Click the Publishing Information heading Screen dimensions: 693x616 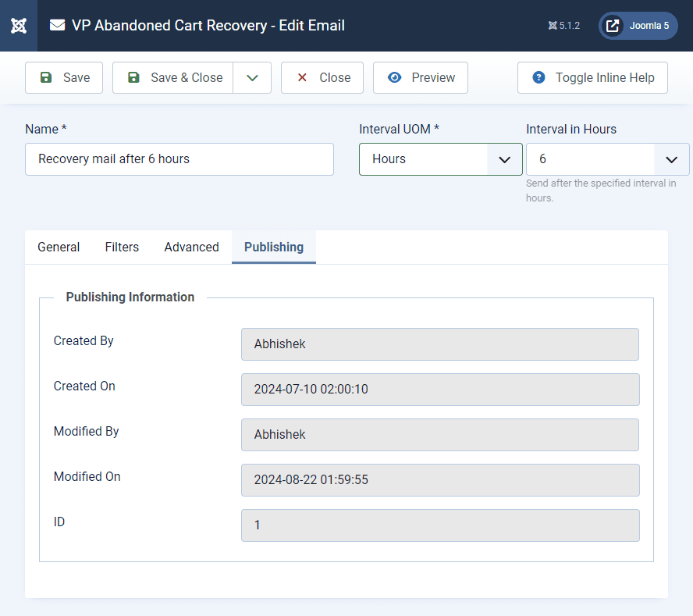(x=130, y=297)
